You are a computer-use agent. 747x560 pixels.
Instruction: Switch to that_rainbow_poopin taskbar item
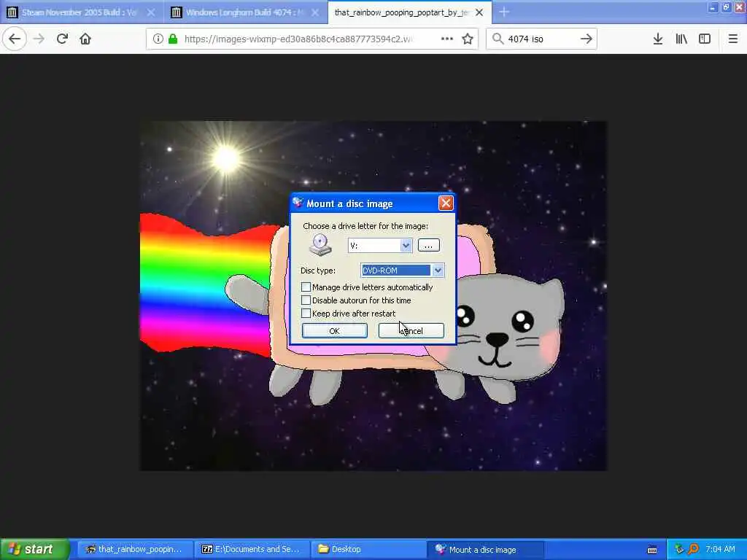tap(135, 550)
